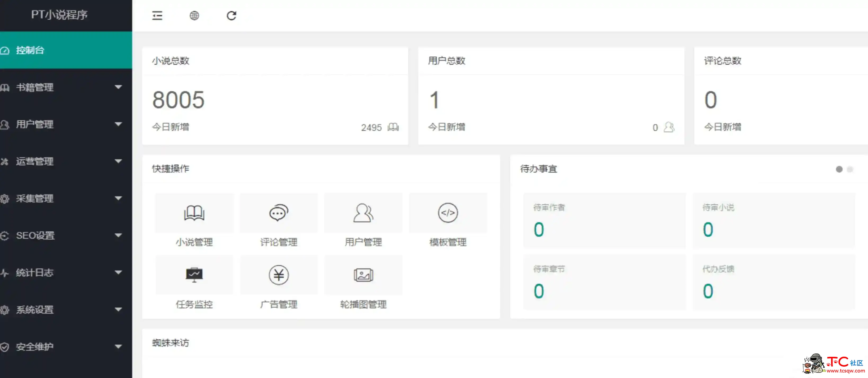Expand the 安全维护 dropdown arrow
The height and width of the screenshot is (378, 868).
tap(118, 347)
